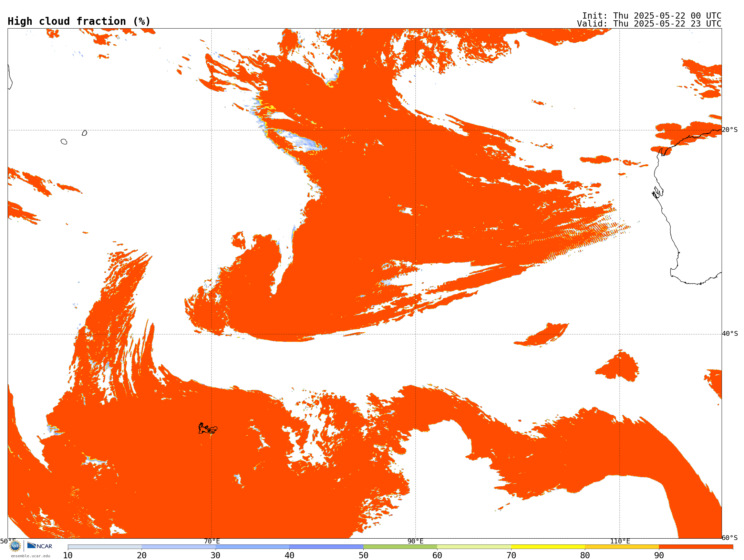Click the colorbar tick label 80

[585, 556]
